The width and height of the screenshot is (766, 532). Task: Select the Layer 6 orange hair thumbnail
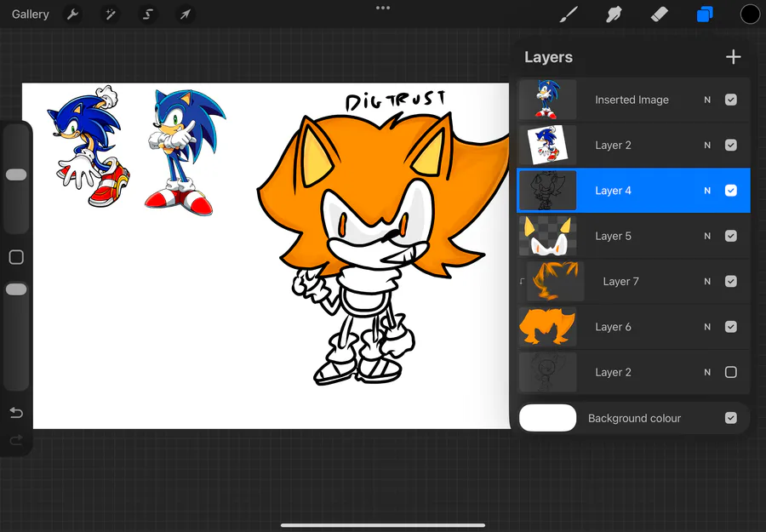[547, 327]
